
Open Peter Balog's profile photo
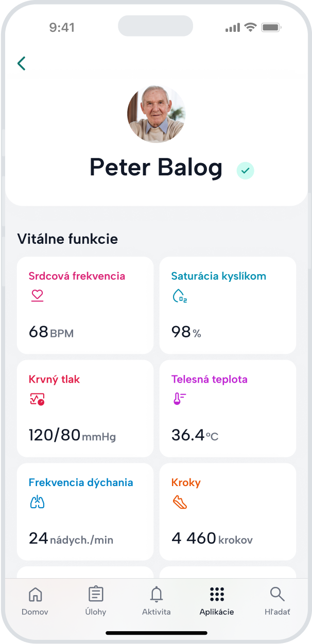[x=156, y=114]
